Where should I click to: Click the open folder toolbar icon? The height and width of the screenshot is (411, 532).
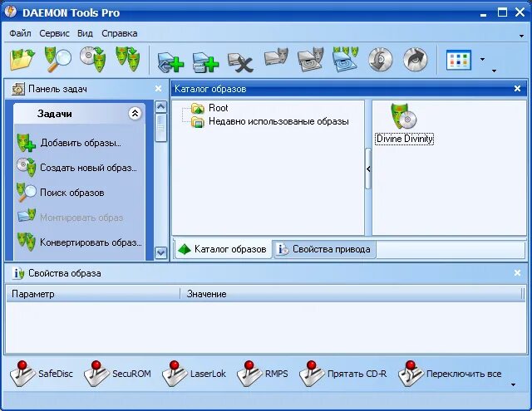(22, 60)
